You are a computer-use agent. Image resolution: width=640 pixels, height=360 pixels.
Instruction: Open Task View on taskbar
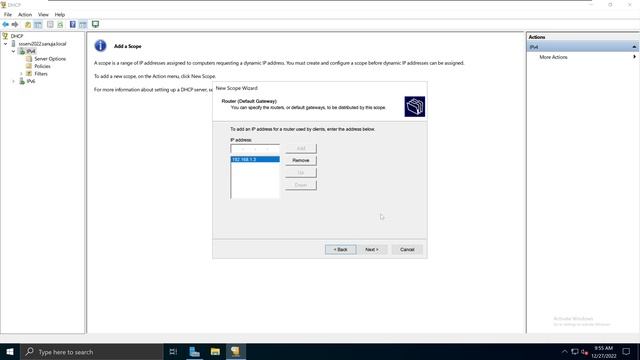click(x=173, y=351)
